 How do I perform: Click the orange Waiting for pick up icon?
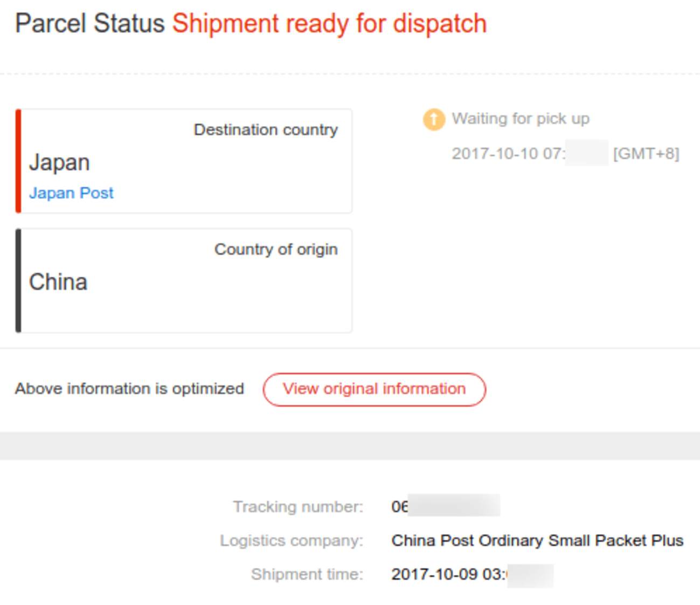(434, 119)
